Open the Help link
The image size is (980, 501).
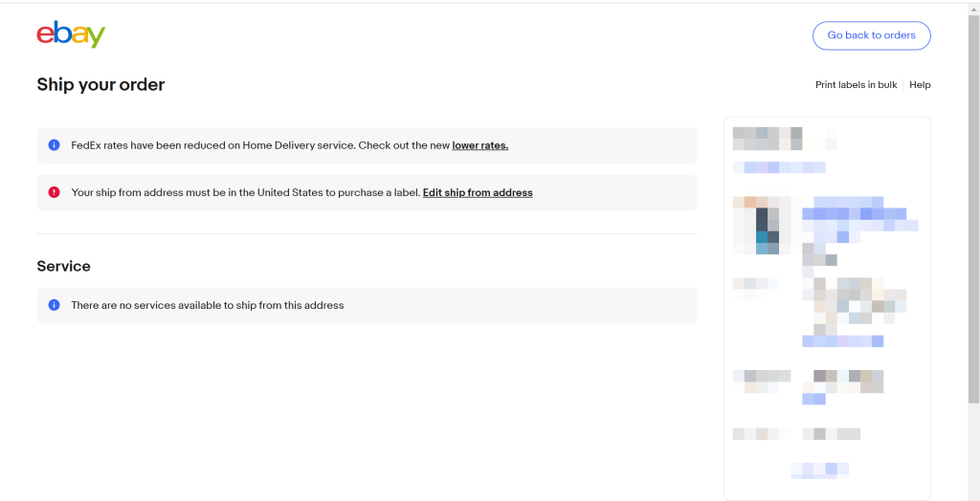click(920, 85)
